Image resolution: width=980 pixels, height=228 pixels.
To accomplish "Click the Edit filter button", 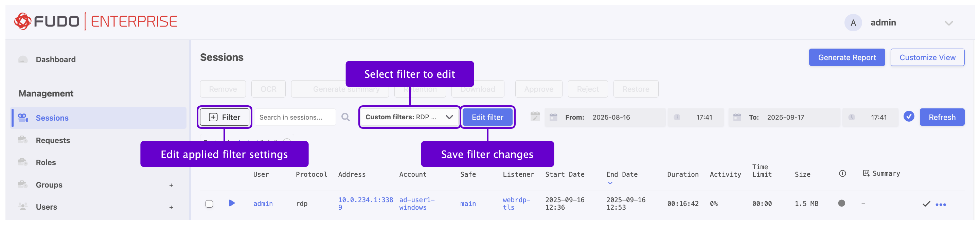I will (x=487, y=117).
